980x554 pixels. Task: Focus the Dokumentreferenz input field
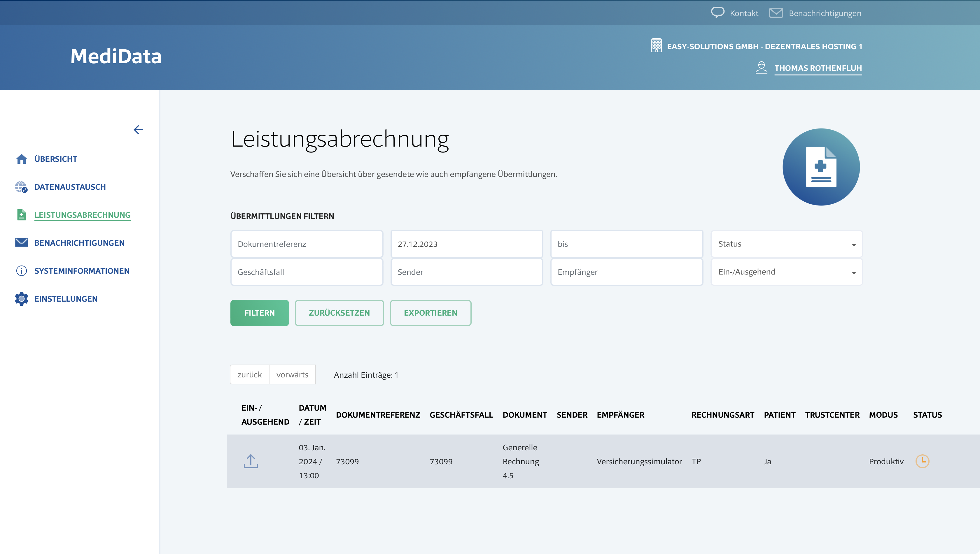pos(307,244)
